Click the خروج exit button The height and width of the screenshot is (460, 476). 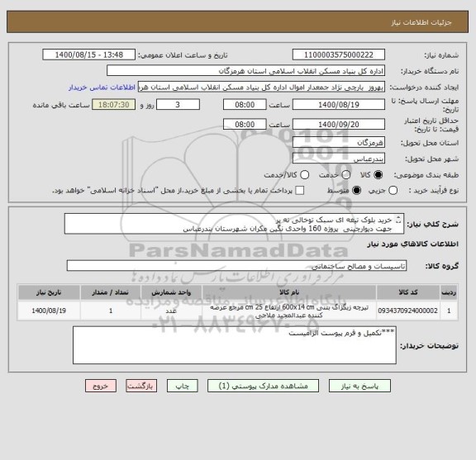[x=101, y=386]
